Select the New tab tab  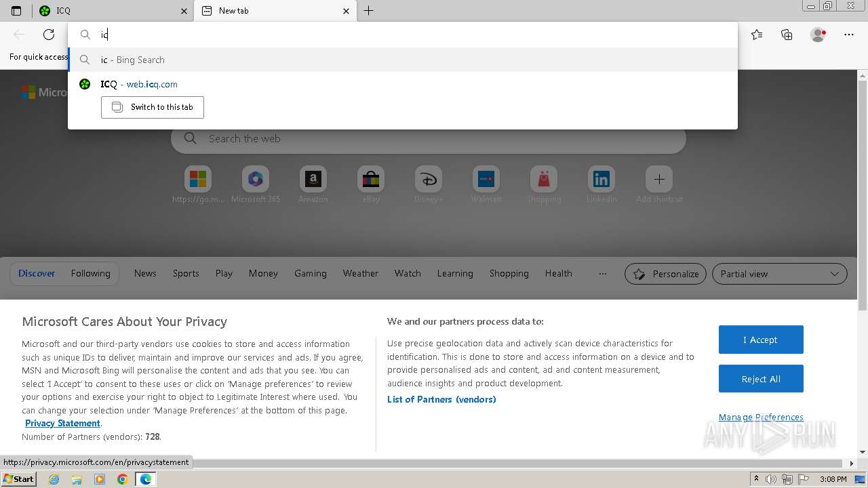point(275,11)
